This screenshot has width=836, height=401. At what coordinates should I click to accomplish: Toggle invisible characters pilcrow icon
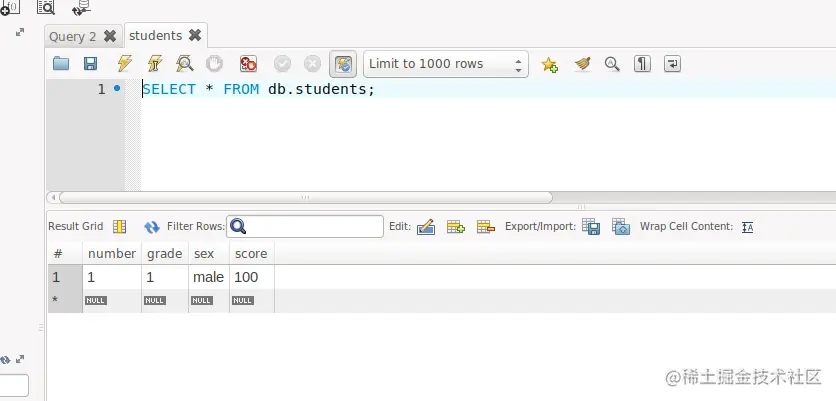coord(642,64)
